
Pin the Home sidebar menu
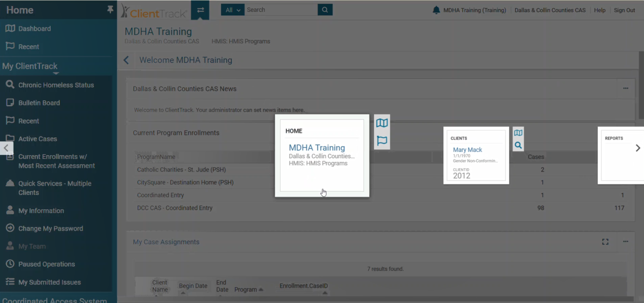click(x=110, y=9)
